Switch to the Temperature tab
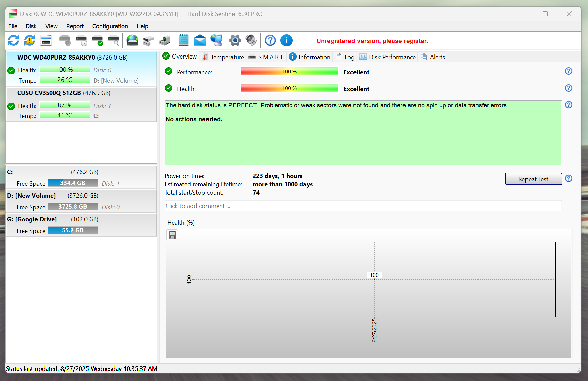 [223, 57]
